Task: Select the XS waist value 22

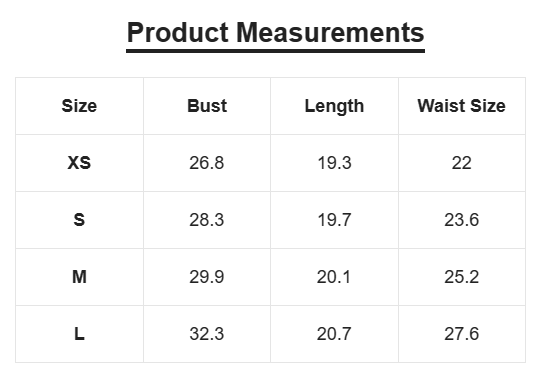Action: click(x=462, y=163)
